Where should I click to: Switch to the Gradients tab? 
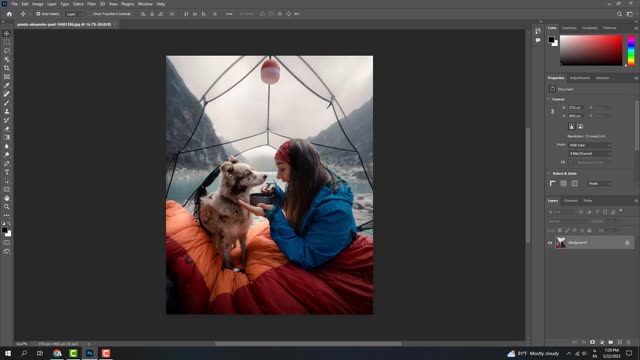tap(589, 28)
